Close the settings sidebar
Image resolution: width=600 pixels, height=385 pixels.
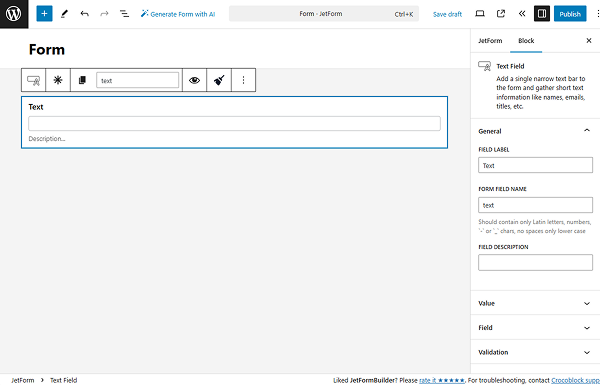point(589,41)
